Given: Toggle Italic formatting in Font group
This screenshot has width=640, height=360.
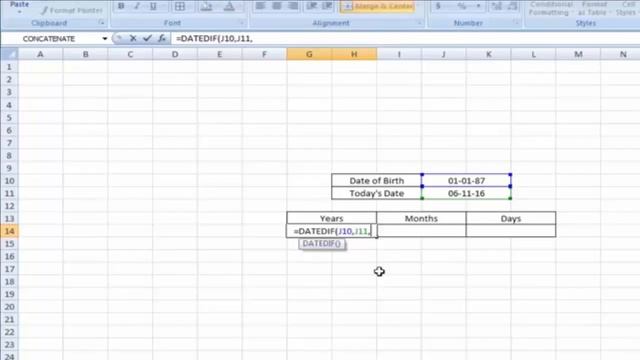Looking at the screenshot, I should coord(137,6).
